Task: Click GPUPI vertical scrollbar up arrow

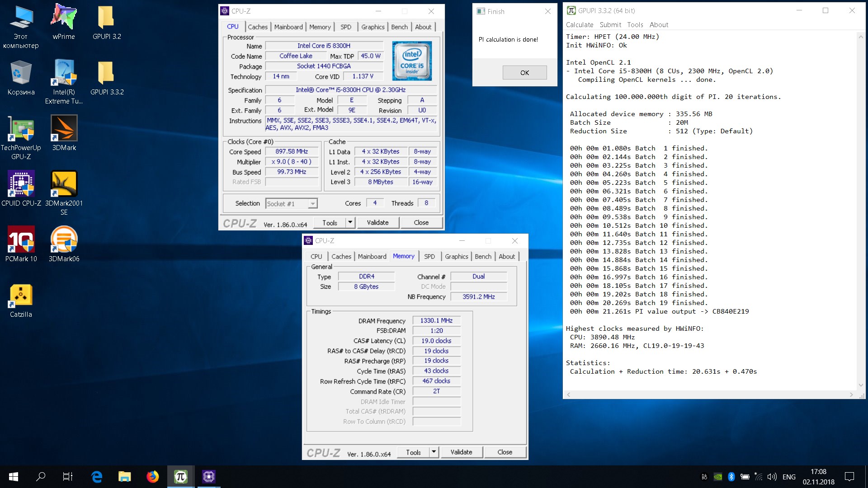Action: 861,37
